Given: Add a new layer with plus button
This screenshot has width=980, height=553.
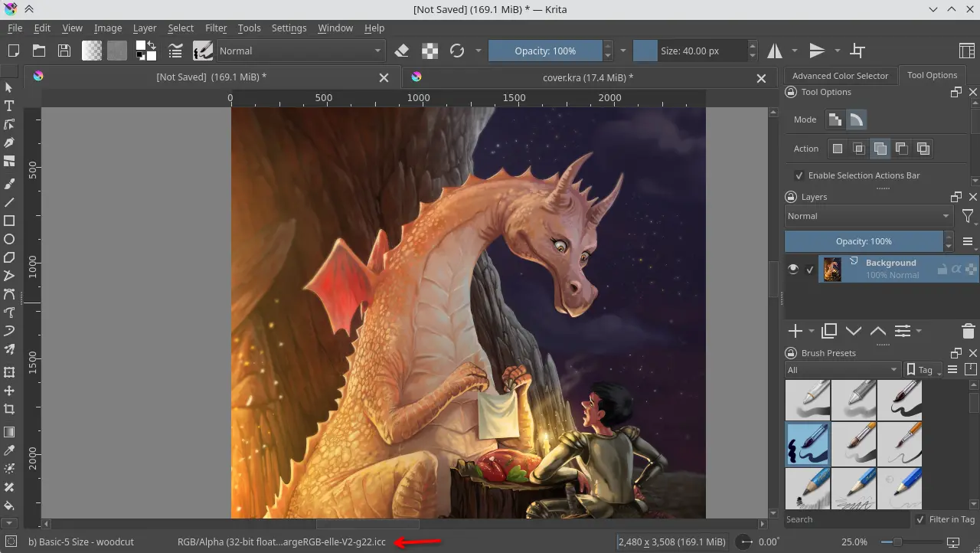Looking at the screenshot, I should click(795, 331).
